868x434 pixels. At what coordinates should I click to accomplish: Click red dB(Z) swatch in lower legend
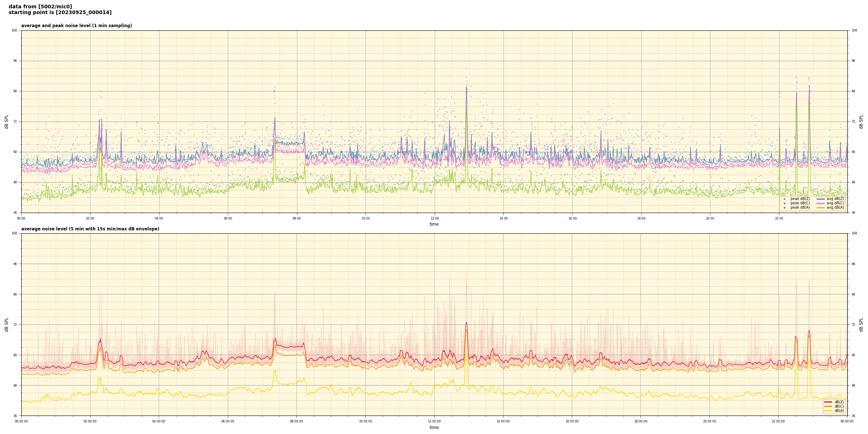pyautogui.click(x=828, y=402)
